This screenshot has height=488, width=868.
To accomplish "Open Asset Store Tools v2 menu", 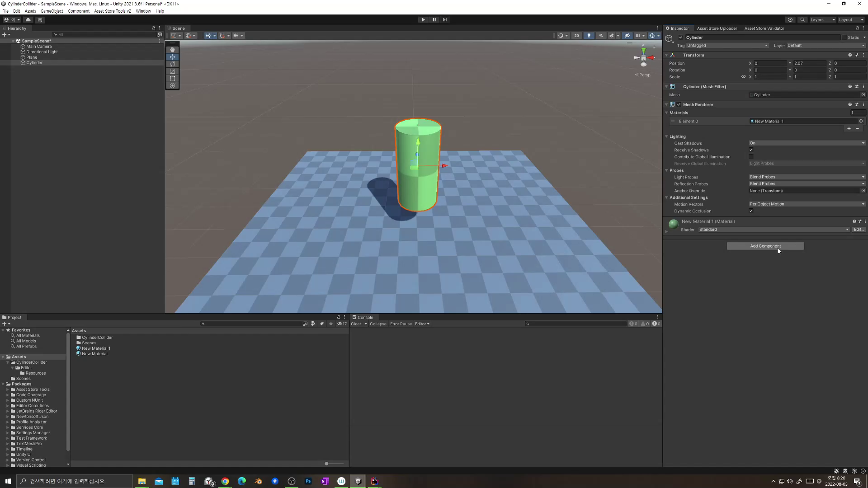I will click(113, 11).
